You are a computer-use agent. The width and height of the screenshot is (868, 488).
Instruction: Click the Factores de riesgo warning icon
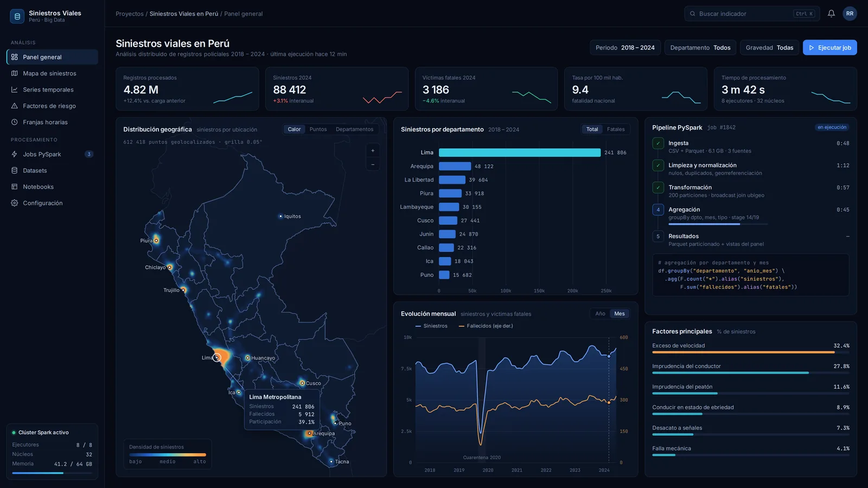15,106
